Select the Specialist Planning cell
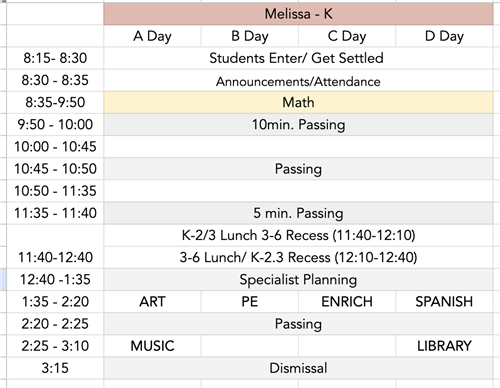The width and height of the screenshot is (500, 388). click(x=298, y=279)
